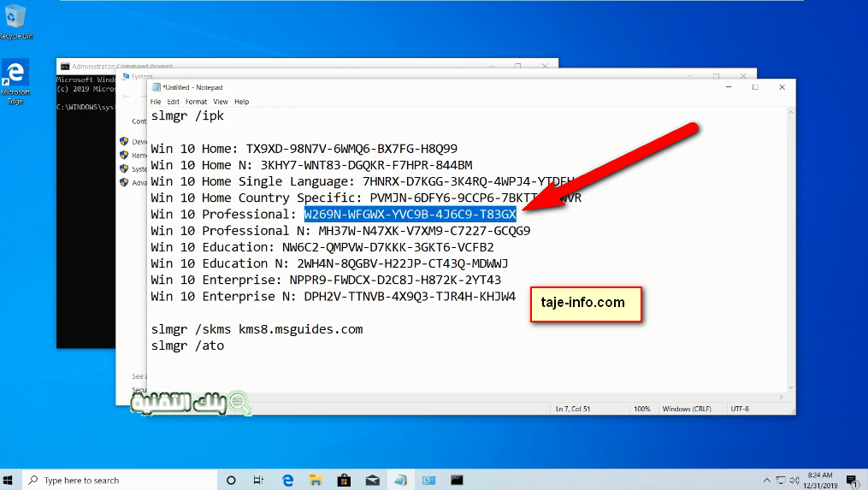Screen dimensions: 868x490
Task: Open the Notepad Help menu
Action: 241,102
